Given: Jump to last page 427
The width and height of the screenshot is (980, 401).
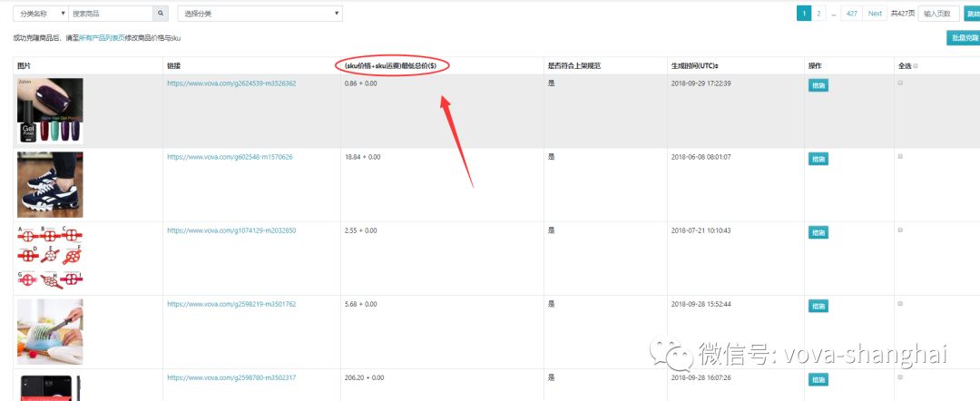Looking at the screenshot, I should (852, 13).
